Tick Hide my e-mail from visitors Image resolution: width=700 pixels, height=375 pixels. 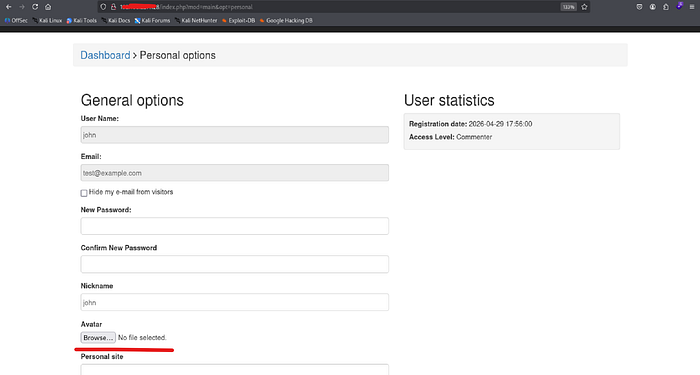(x=84, y=193)
